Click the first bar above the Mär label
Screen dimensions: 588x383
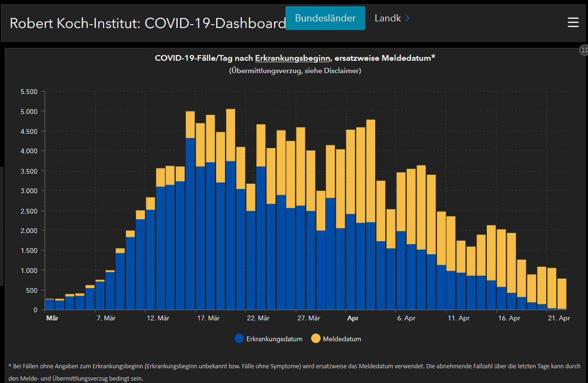coord(49,305)
